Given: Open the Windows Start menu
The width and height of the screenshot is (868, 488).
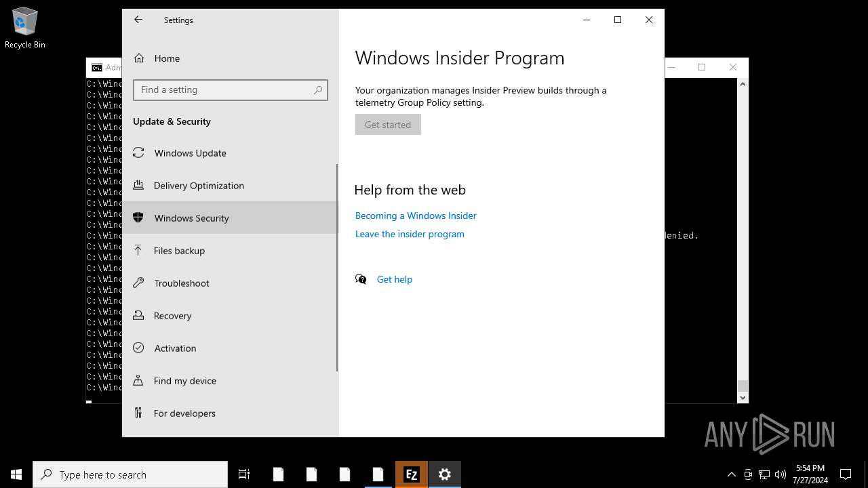Looking at the screenshot, I should 16,474.
